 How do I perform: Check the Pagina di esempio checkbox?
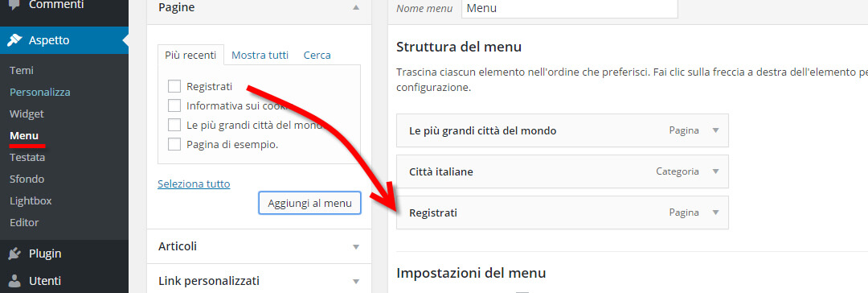pos(174,144)
